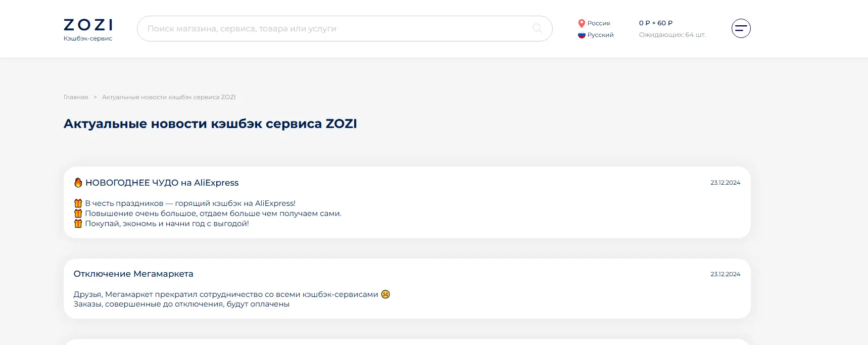Click the '0 Р + 60 Р' balance
Viewport: 868px width, 345px height.
656,23
